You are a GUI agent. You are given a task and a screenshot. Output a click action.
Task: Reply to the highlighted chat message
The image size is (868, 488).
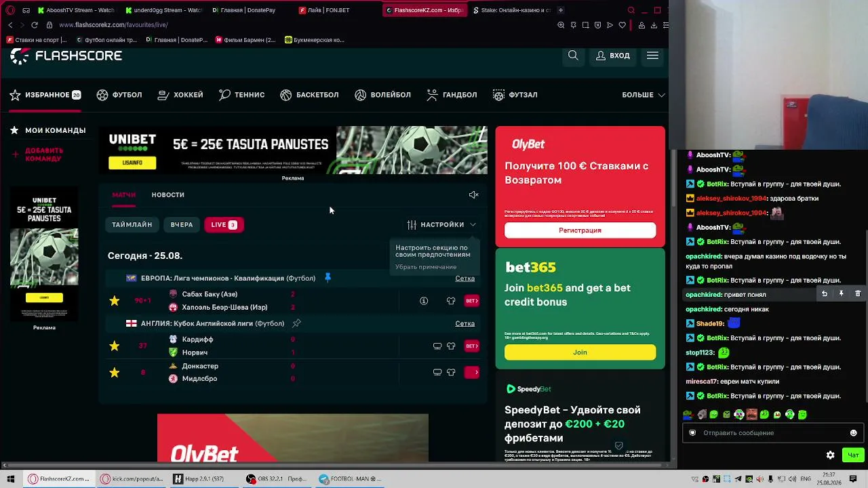click(825, 293)
